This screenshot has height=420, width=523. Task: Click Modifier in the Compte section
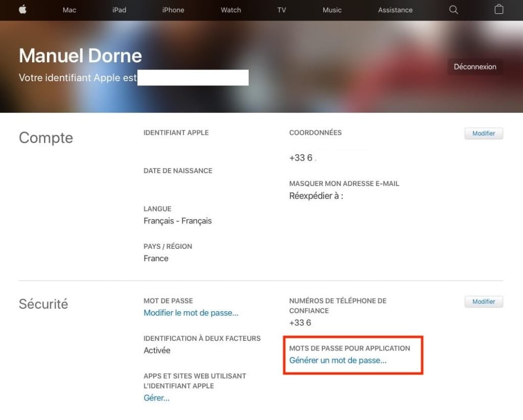(x=484, y=133)
